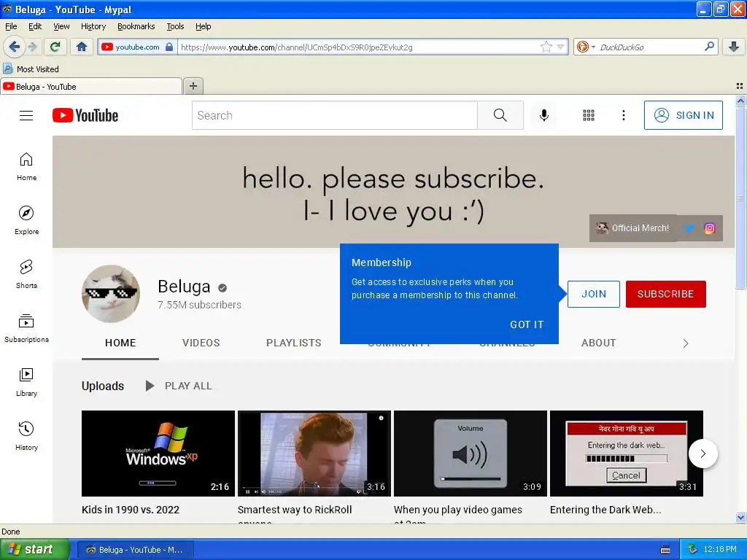
Task: Open Shorts in the sidebar
Action: click(26, 274)
